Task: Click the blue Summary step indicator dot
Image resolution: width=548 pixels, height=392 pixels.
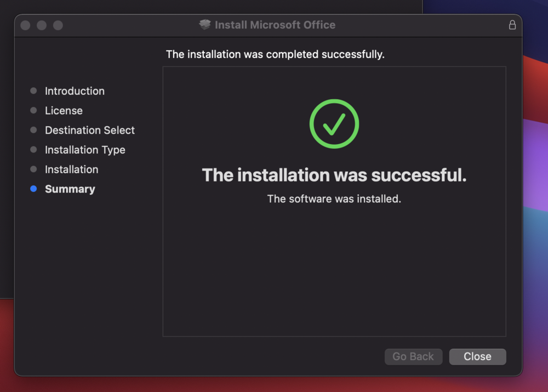Action: click(x=33, y=189)
